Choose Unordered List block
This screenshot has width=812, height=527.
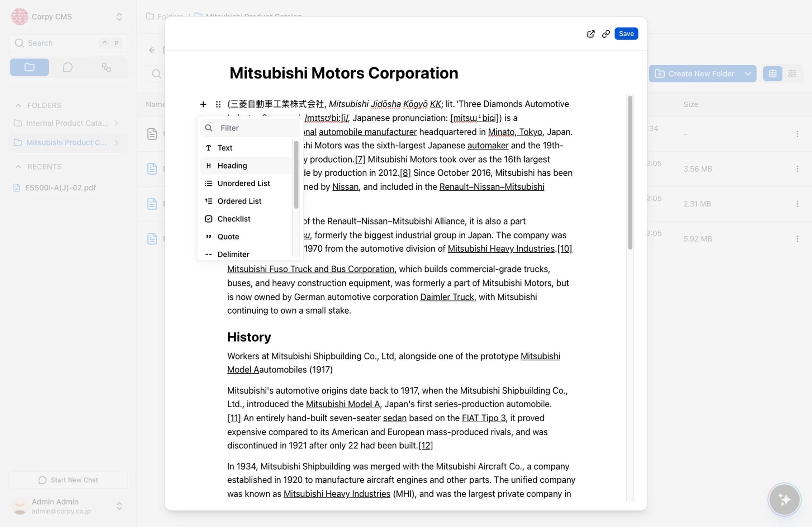pyautogui.click(x=246, y=183)
